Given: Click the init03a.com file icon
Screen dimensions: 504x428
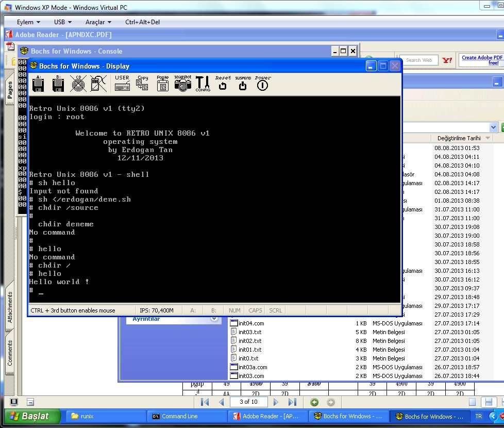Looking at the screenshot, I should pyautogui.click(x=234, y=367).
